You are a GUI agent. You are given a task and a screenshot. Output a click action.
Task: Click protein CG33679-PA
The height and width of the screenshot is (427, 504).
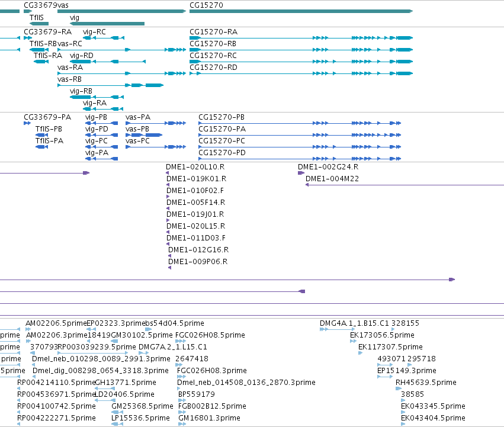(x=47, y=117)
